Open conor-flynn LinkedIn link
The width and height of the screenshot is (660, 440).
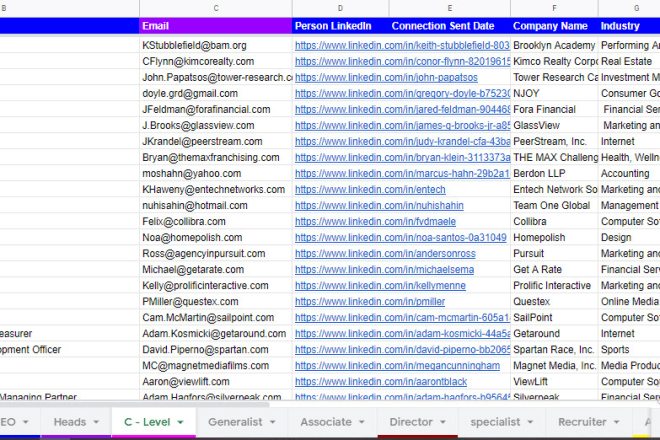pyautogui.click(x=402, y=61)
